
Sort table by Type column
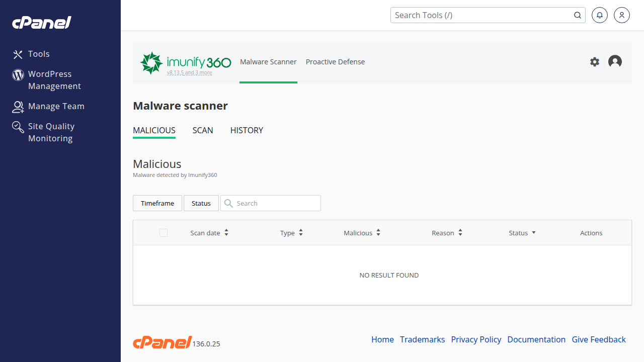(x=292, y=233)
